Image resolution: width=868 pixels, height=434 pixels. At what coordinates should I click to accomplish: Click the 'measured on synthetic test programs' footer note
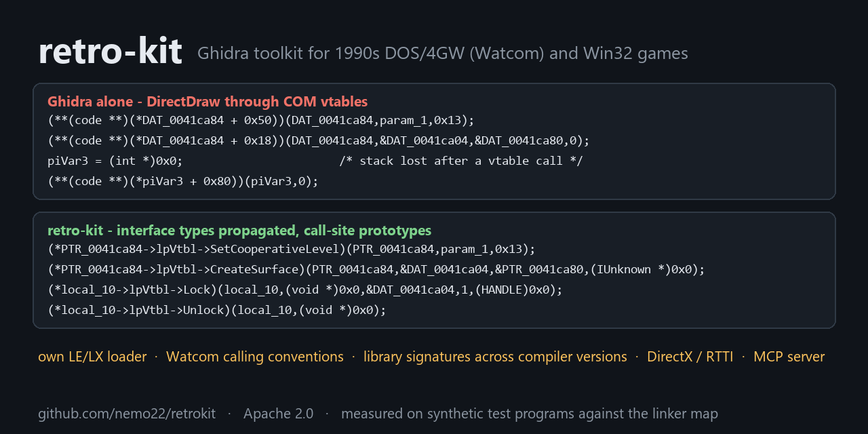click(x=530, y=414)
